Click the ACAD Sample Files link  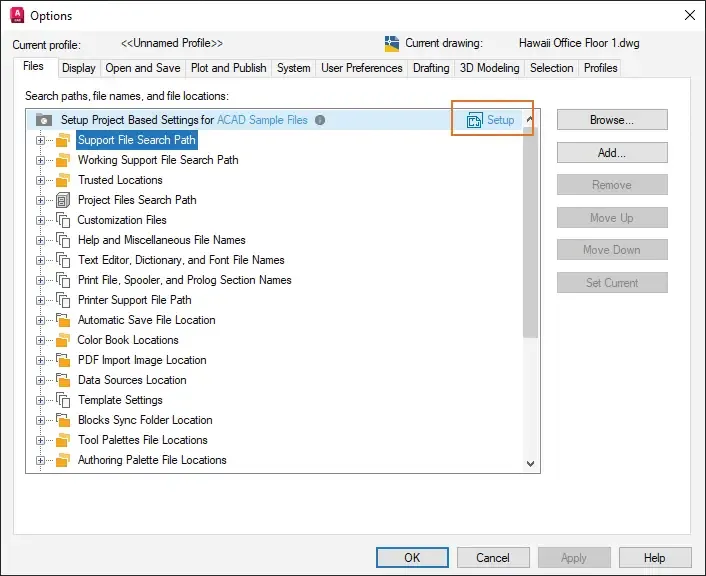point(262,120)
